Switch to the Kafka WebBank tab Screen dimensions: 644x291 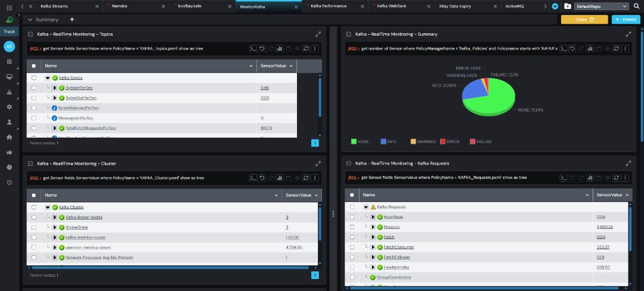[x=392, y=6]
